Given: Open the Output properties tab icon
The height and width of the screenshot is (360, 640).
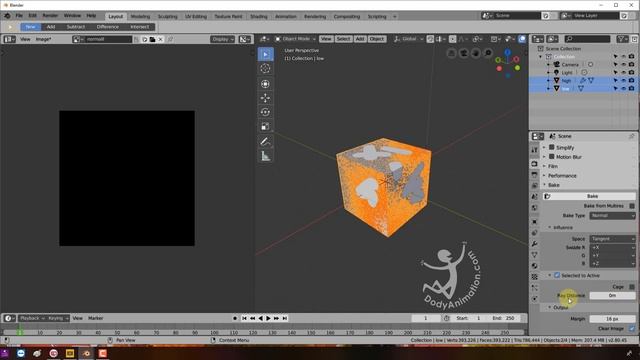Looking at the screenshot, I should click(x=534, y=175).
